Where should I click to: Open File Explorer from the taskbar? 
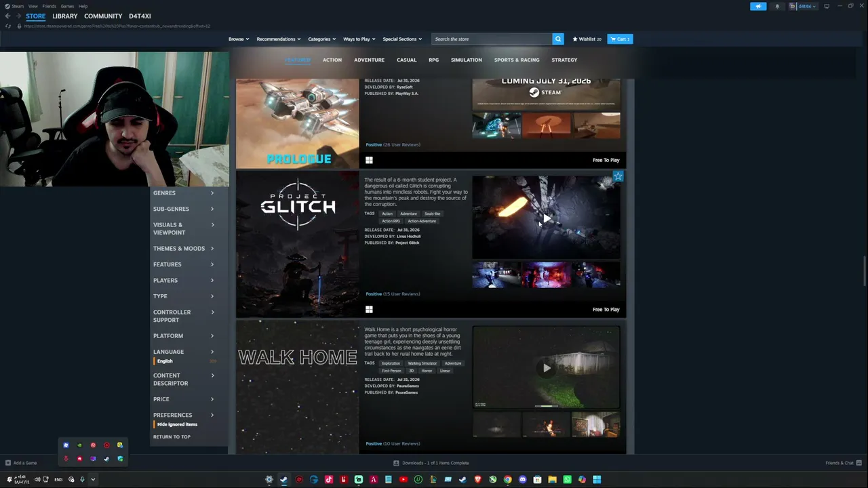click(552, 480)
